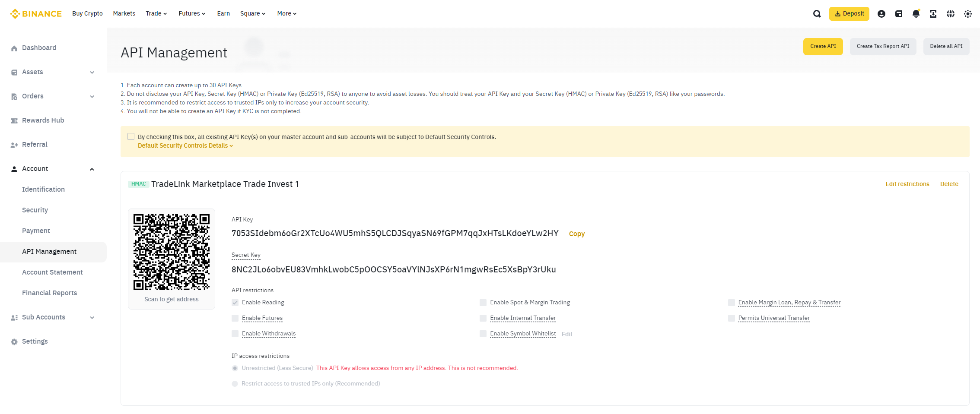Click the Account person icon
Viewport: 980px width, 414px height.
14,169
